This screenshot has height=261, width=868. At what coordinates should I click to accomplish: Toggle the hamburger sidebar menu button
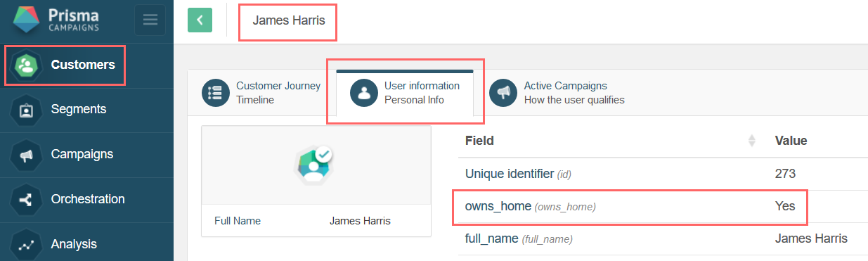(x=150, y=20)
